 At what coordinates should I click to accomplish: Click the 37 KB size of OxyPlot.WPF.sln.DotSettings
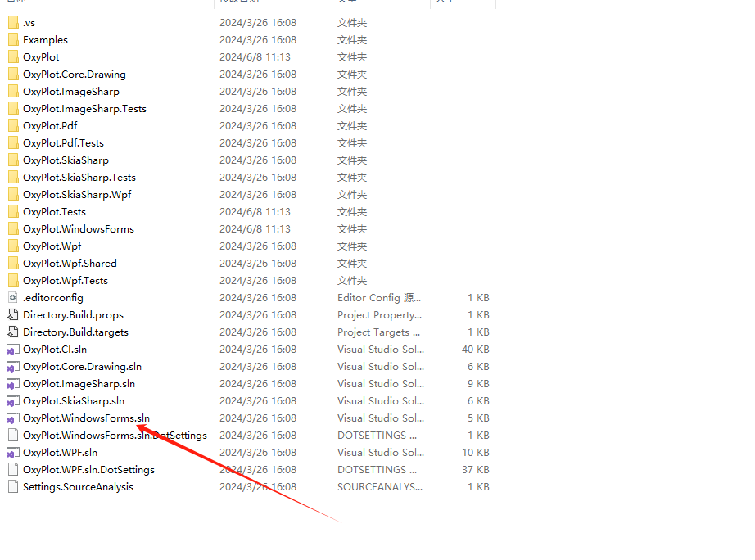(x=475, y=469)
